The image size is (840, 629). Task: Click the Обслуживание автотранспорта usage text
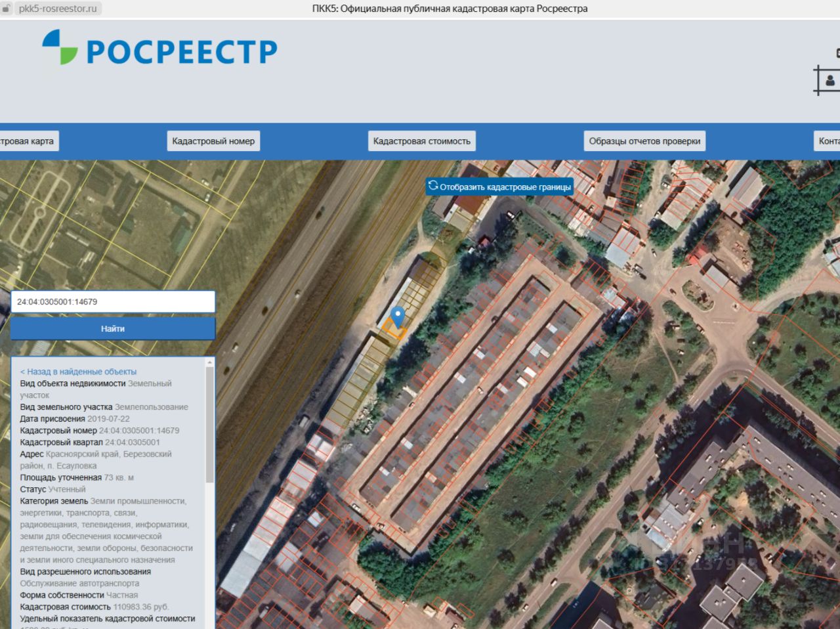pos(79,584)
